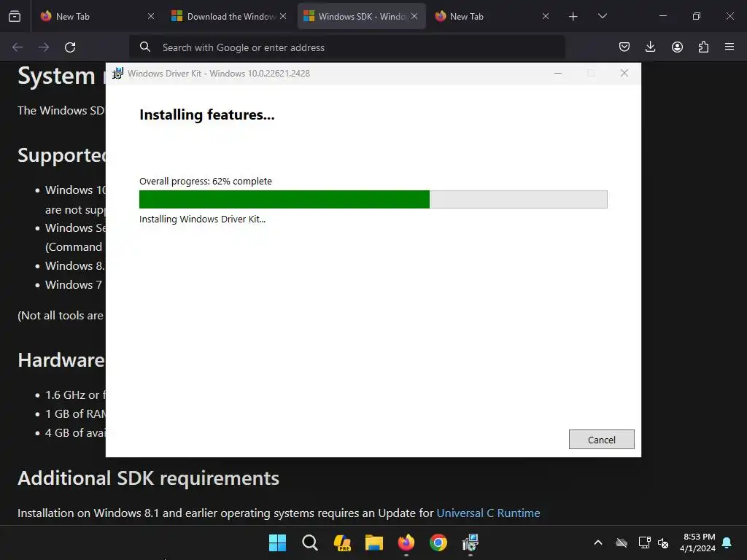747x560 pixels.
Task: Open the notifications bell icon
Action: tap(727, 542)
